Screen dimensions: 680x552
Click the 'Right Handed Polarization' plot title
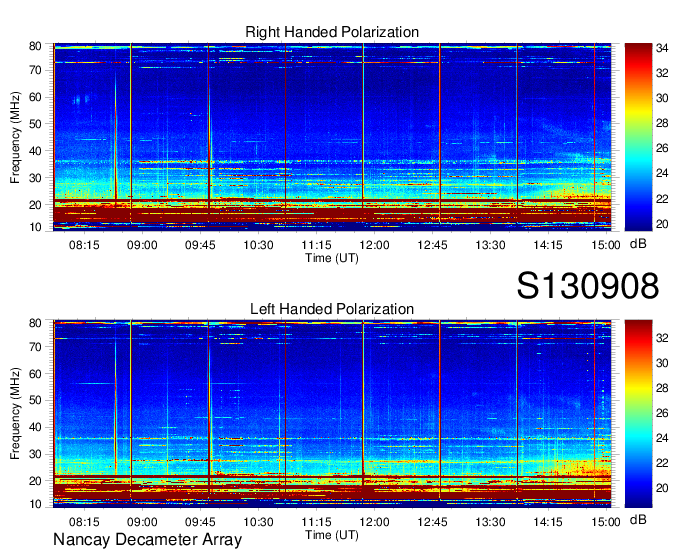click(x=332, y=32)
